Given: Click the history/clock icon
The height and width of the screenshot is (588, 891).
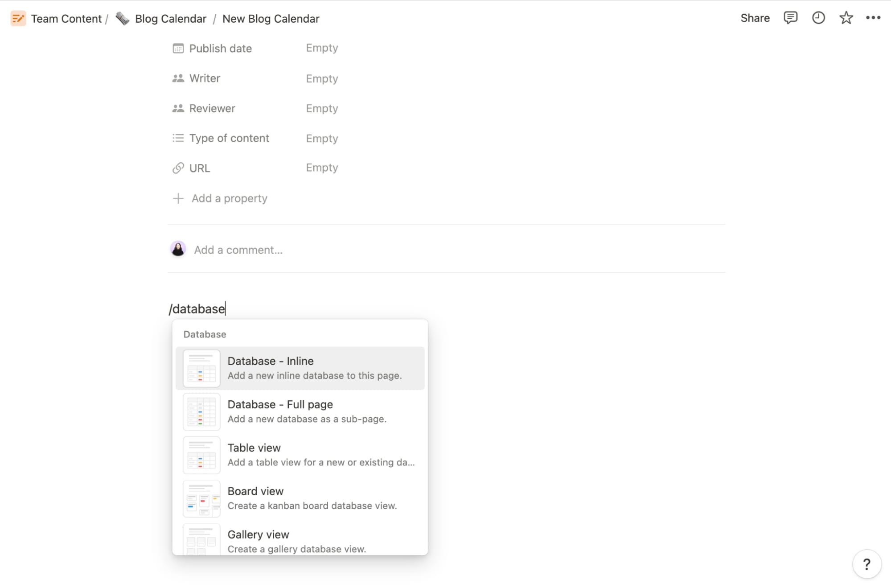Looking at the screenshot, I should click(x=818, y=18).
